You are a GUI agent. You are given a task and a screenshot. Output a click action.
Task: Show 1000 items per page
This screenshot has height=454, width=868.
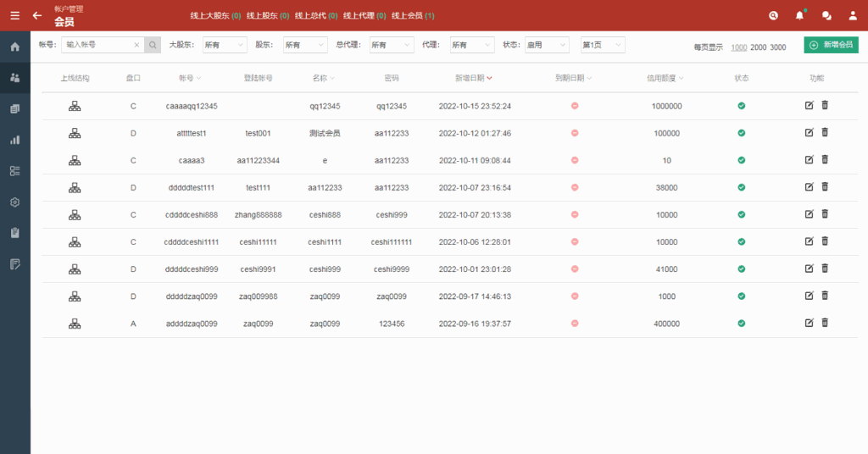(x=739, y=47)
